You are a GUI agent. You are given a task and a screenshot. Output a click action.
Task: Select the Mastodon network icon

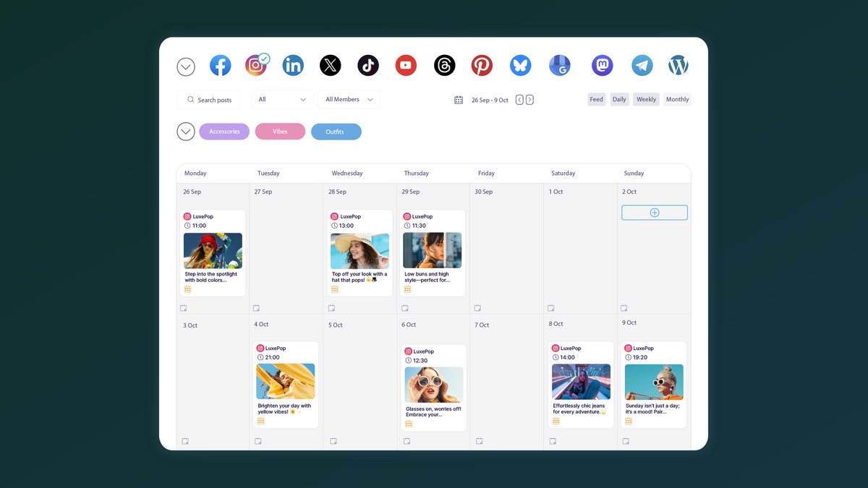[603, 66]
